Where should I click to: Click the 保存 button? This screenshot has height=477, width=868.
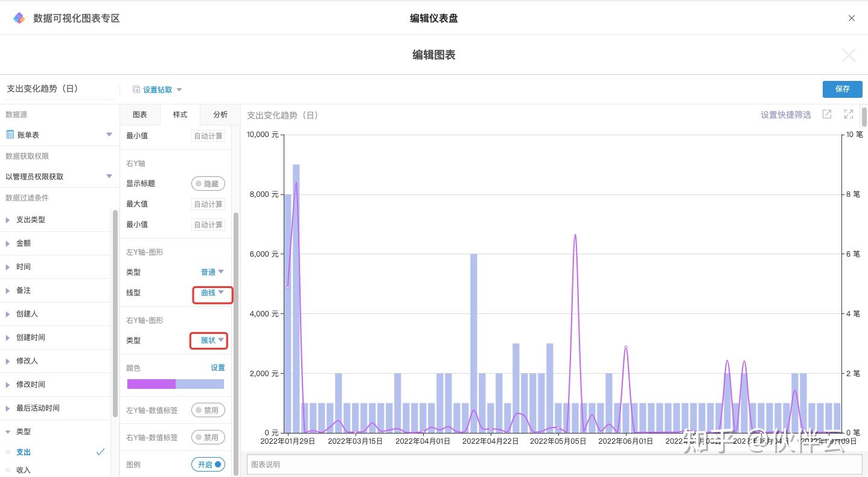coord(843,89)
